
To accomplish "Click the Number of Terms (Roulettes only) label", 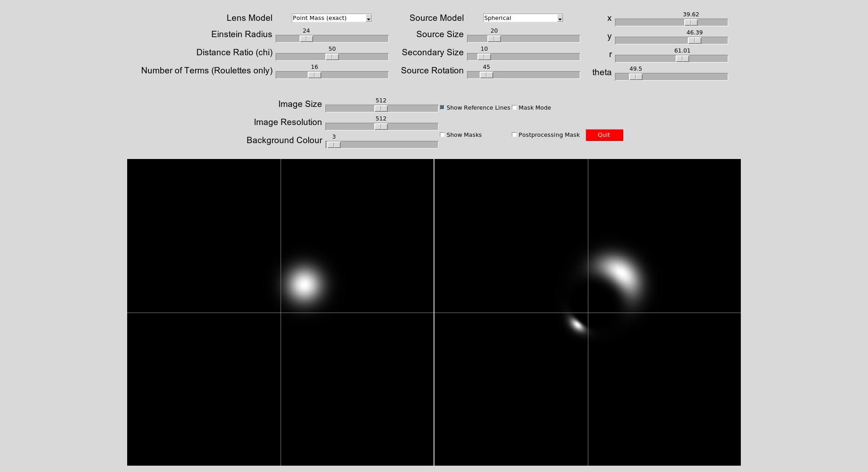I will point(207,71).
